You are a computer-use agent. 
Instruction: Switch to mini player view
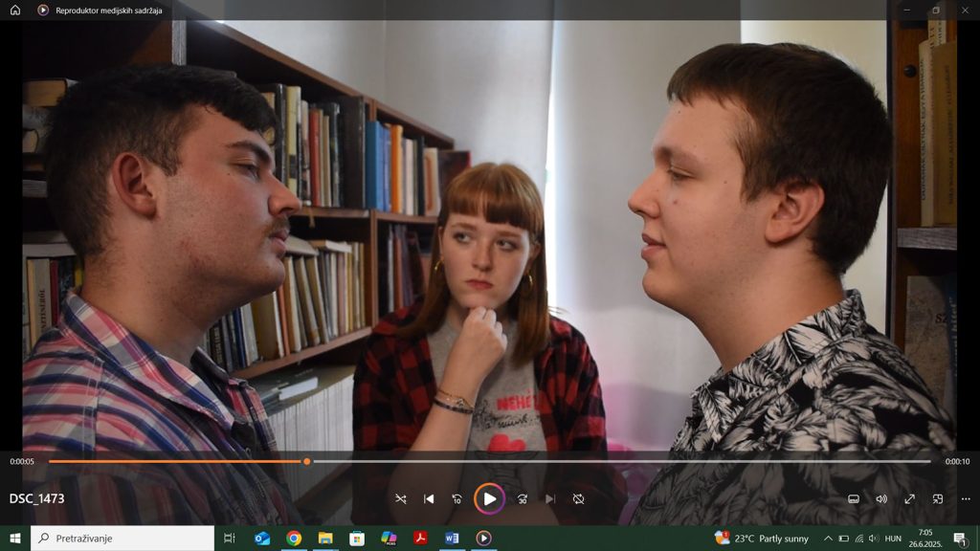pos(938,498)
